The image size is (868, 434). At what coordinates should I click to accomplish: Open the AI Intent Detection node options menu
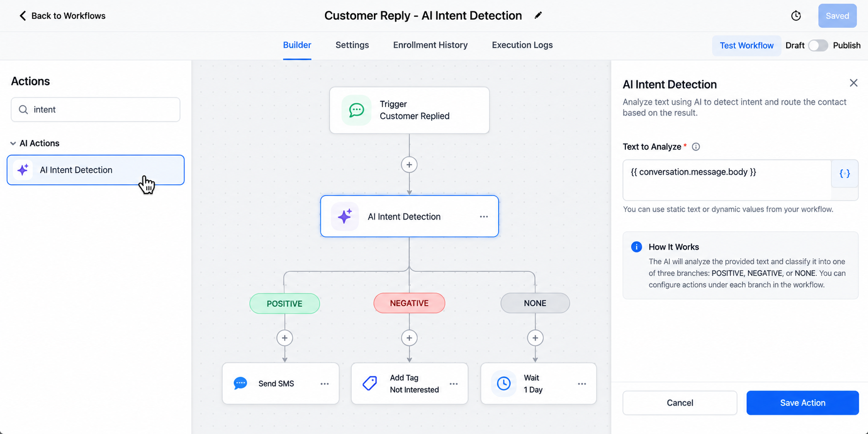[x=484, y=217]
